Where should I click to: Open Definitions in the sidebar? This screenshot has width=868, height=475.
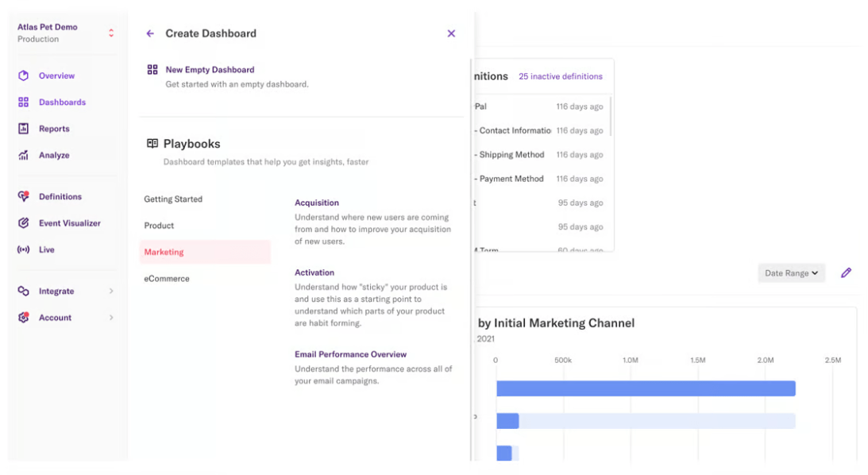(x=60, y=196)
